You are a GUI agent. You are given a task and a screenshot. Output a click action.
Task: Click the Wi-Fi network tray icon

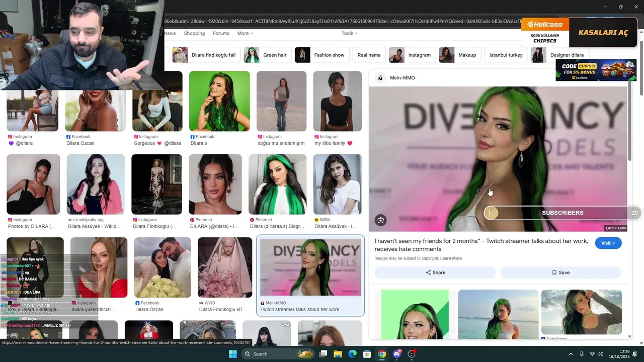[x=592, y=354]
